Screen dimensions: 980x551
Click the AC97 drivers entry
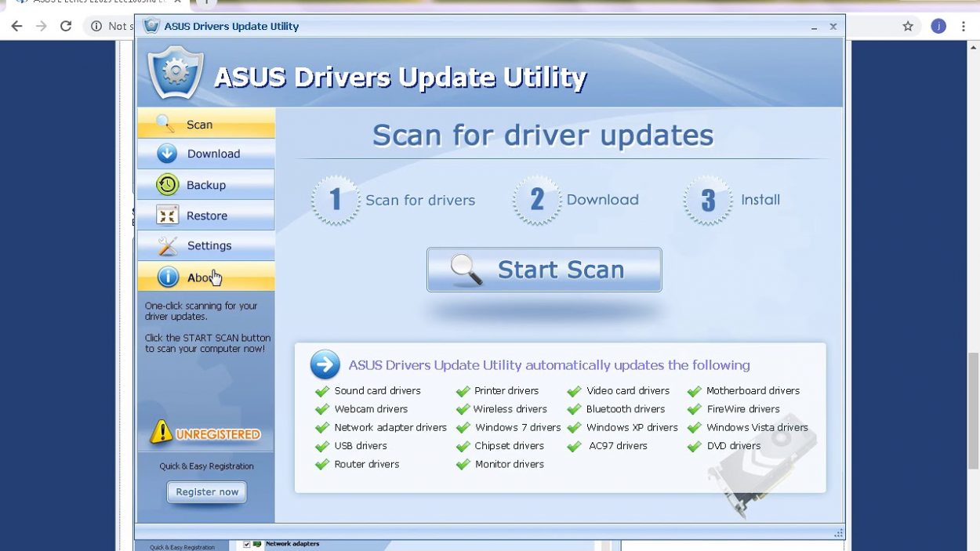click(x=608, y=446)
